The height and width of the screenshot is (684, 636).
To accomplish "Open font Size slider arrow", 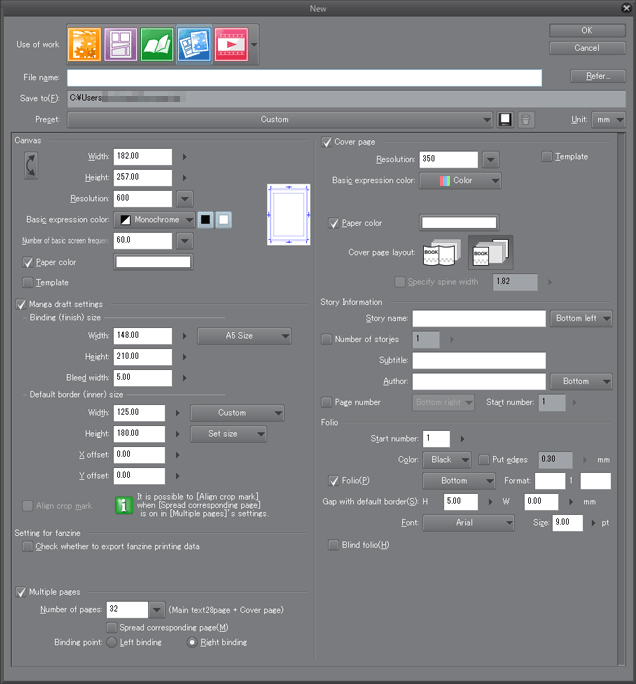I will [593, 523].
